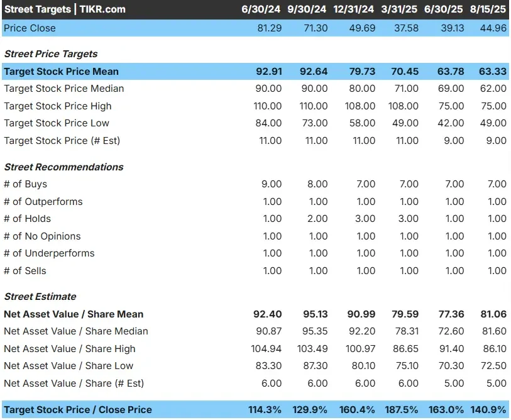511x420 pixels.
Task: Click Target Stock Price Median label
Action: tap(64, 89)
